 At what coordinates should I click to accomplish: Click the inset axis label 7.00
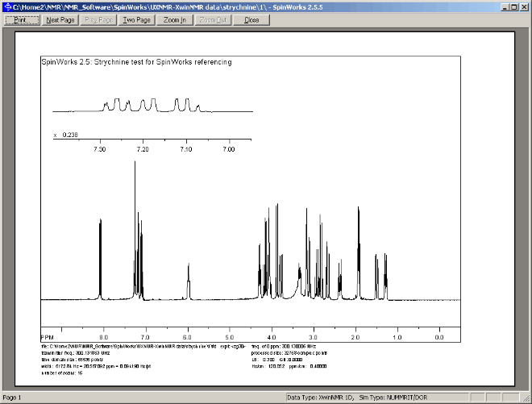click(x=229, y=149)
